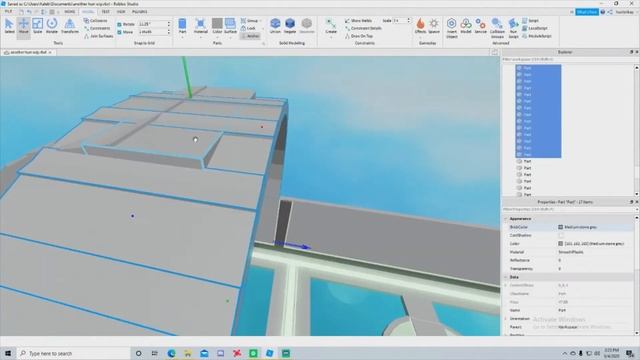Apply Union to selected parts
The width and height of the screenshot is (640, 360).
tap(275, 26)
